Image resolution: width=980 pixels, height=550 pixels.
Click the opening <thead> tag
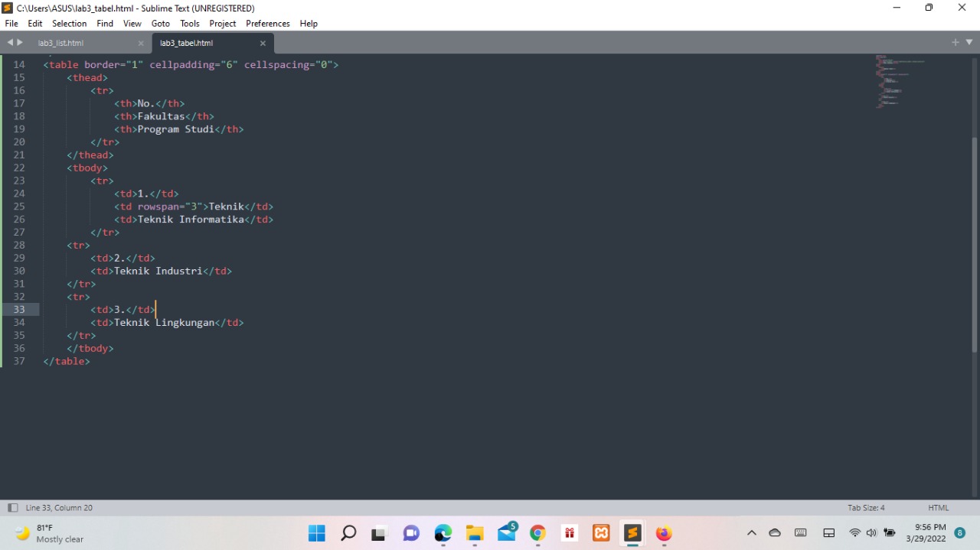click(87, 78)
